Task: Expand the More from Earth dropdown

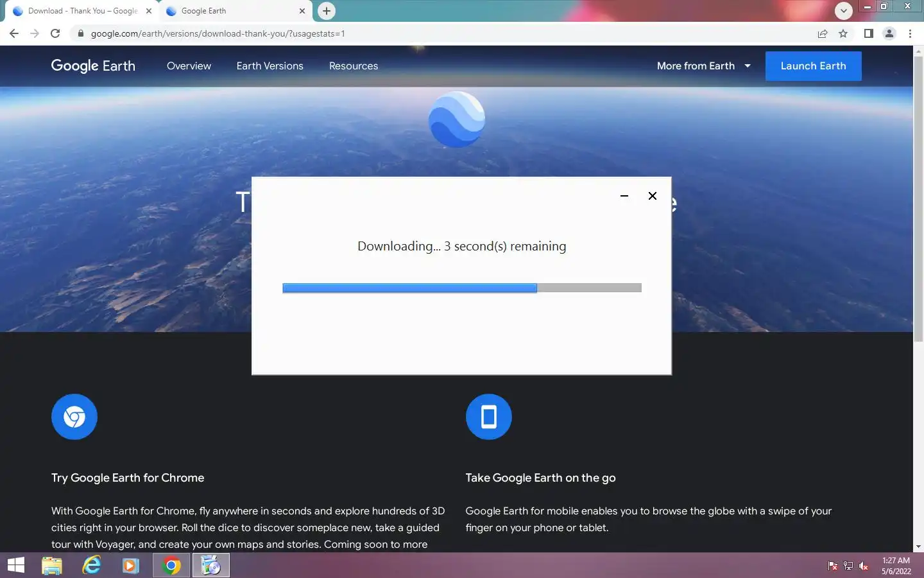Action: 703,66
